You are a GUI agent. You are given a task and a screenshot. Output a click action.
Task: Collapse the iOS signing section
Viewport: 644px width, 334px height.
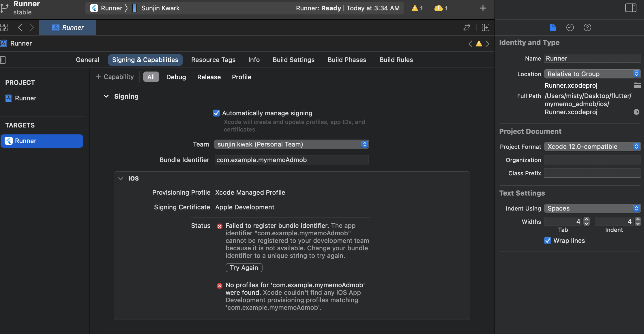point(121,179)
